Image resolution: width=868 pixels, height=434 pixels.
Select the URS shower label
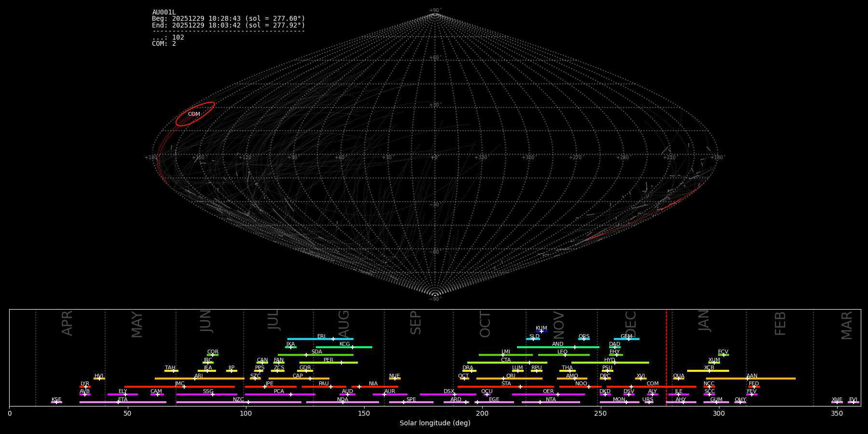click(648, 400)
